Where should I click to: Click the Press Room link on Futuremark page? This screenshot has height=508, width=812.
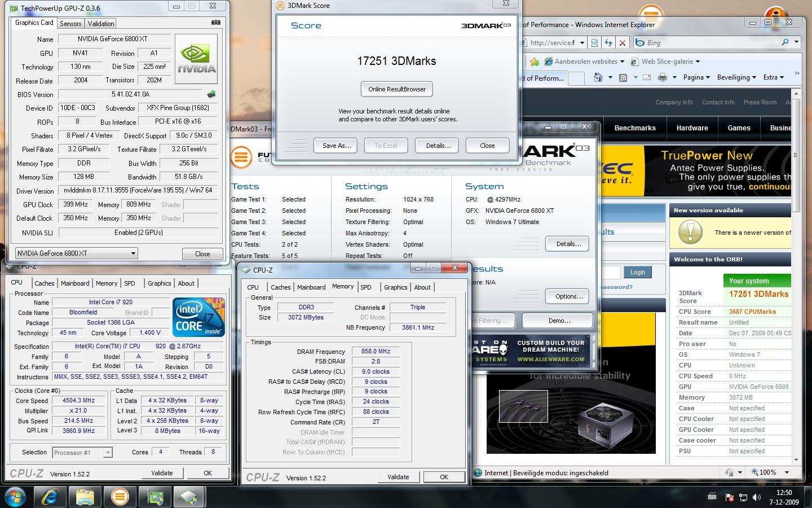(760, 102)
